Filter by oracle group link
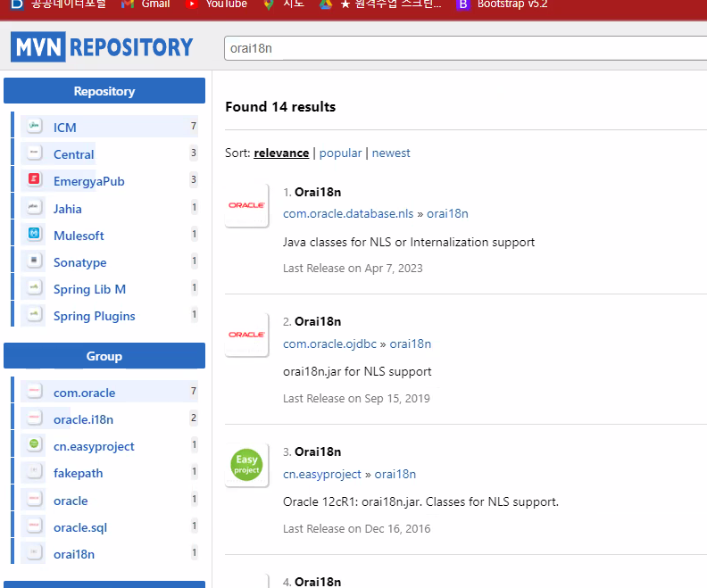 point(71,501)
